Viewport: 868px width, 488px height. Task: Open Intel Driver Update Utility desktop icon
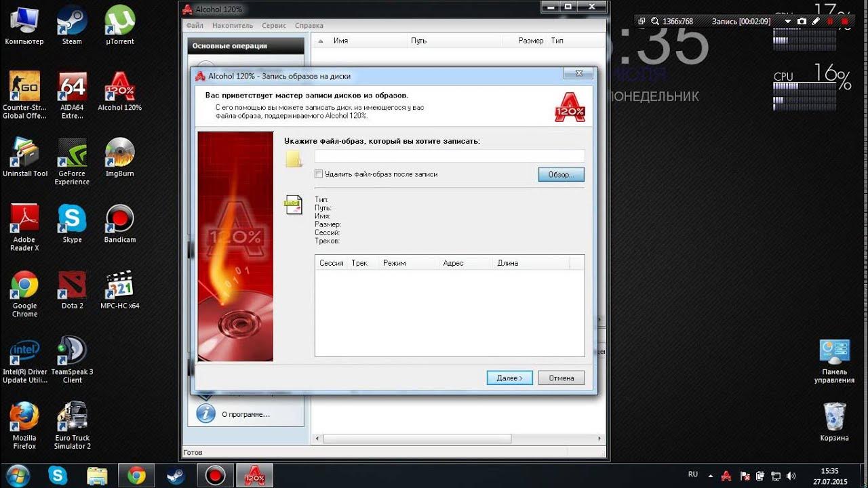point(24,359)
